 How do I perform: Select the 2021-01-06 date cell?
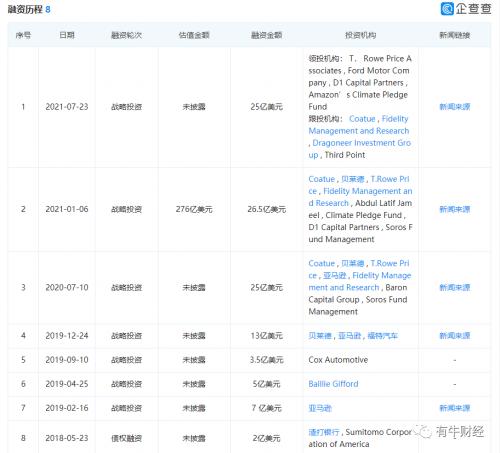point(67,209)
